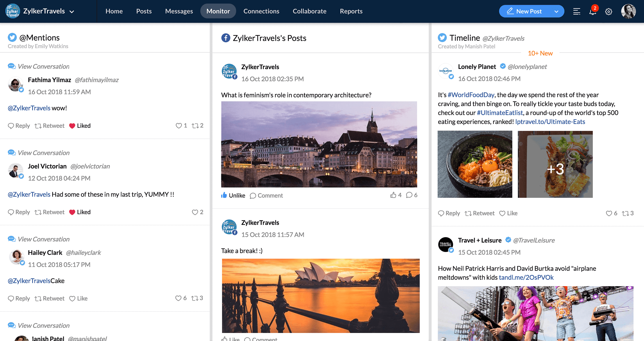Click the retweet count on Hailey's tweet
Viewport: 644px width, 341px height.
tap(197, 298)
